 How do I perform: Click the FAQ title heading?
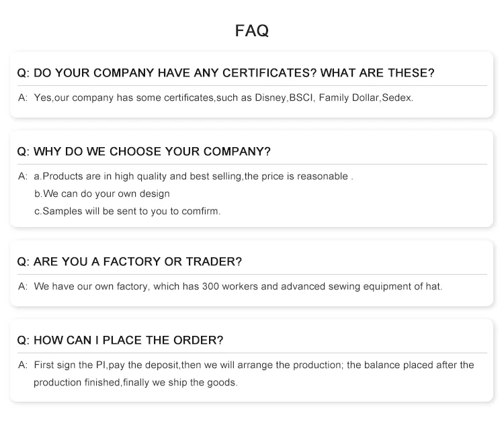(252, 31)
